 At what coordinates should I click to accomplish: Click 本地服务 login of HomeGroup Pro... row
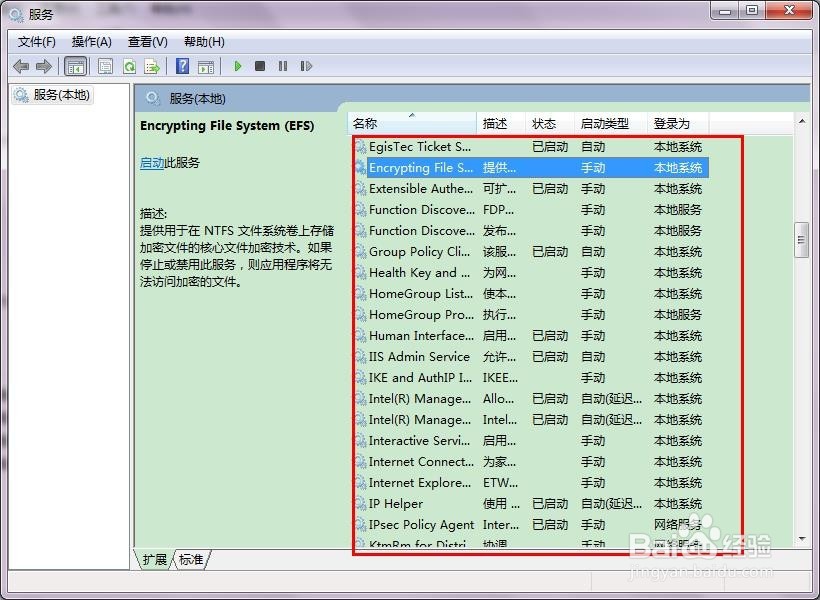pos(678,315)
